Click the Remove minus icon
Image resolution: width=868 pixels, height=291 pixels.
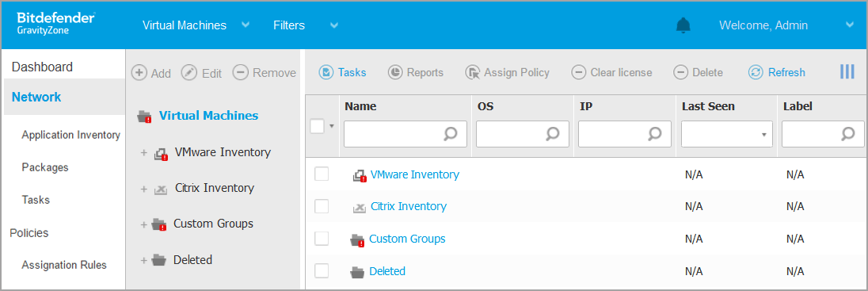coord(240,73)
